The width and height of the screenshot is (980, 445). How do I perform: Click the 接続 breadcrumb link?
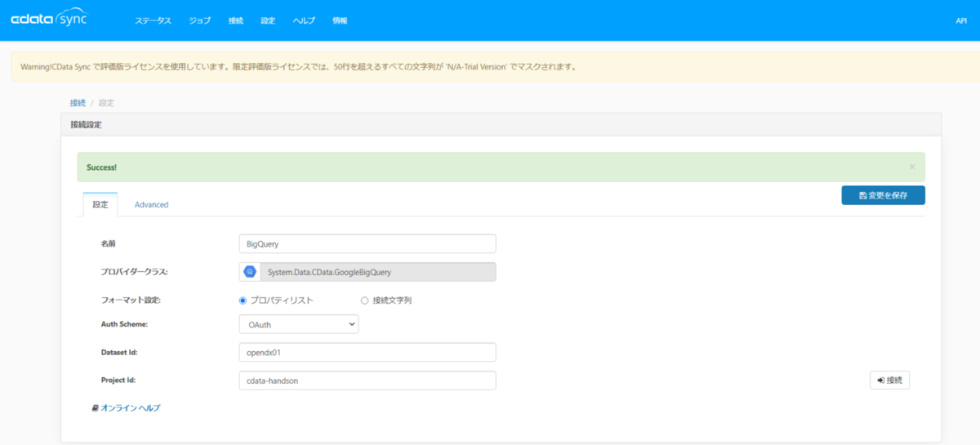coord(78,103)
